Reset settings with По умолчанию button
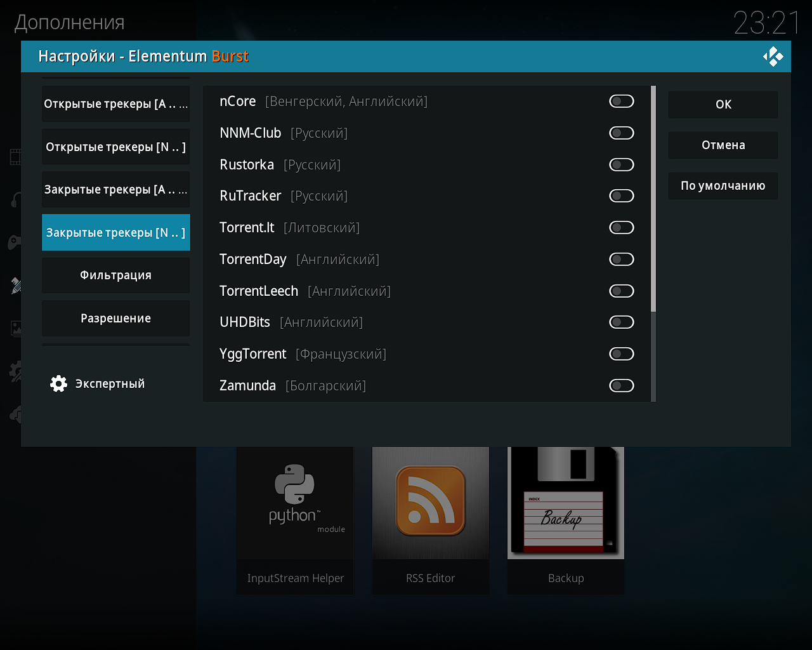This screenshot has height=650, width=812. click(x=723, y=186)
